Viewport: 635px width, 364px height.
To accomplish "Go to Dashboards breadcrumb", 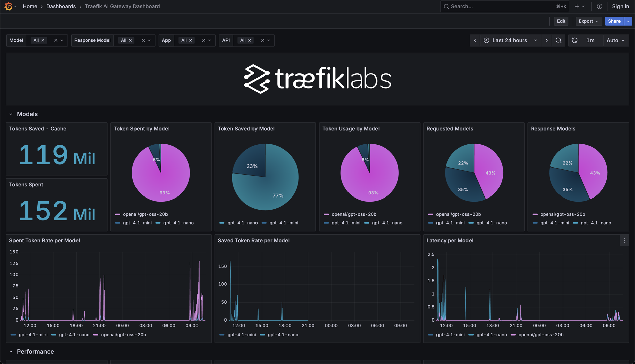I will tap(61, 6).
